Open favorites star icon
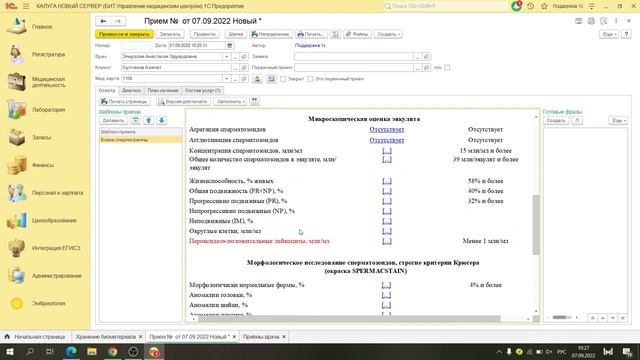 (x=544, y=6)
